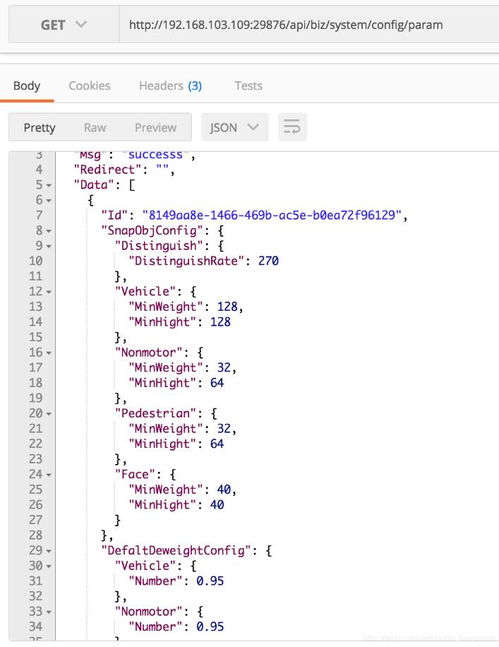Viewport: 499px width, 647px height.
Task: Click the Id value "8149aa8e-1466-469b-ac5e-b0ea72f96129"
Action: pyautogui.click(x=272, y=215)
